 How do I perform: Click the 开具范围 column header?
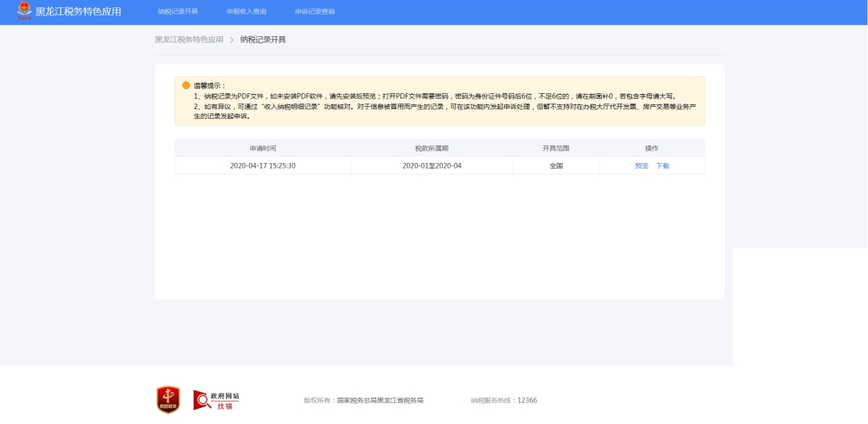[x=556, y=148]
